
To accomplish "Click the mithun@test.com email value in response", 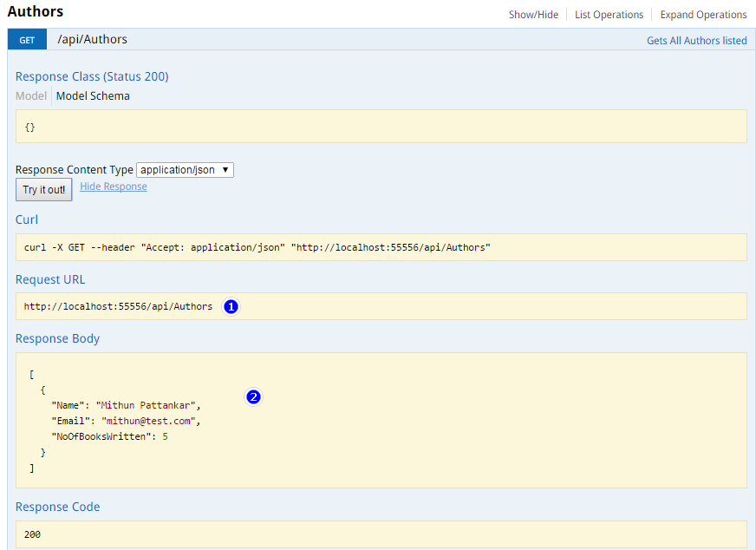I will pos(148,421).
